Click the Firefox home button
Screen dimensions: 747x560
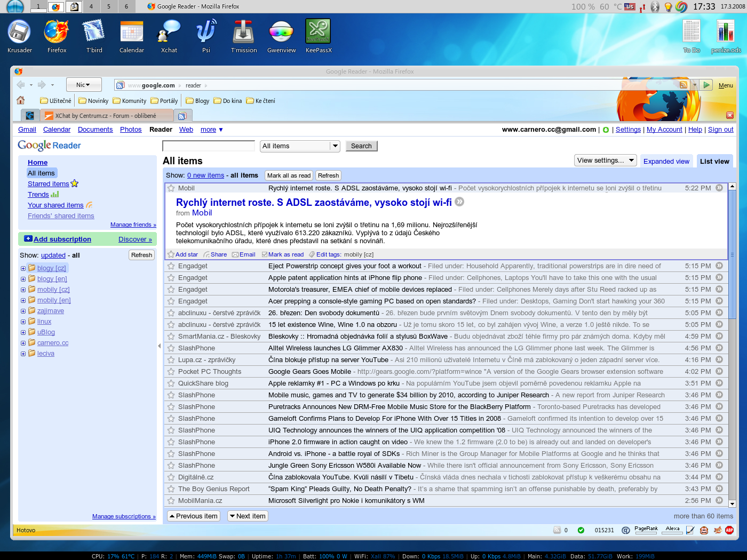click(x=21, y=100)
